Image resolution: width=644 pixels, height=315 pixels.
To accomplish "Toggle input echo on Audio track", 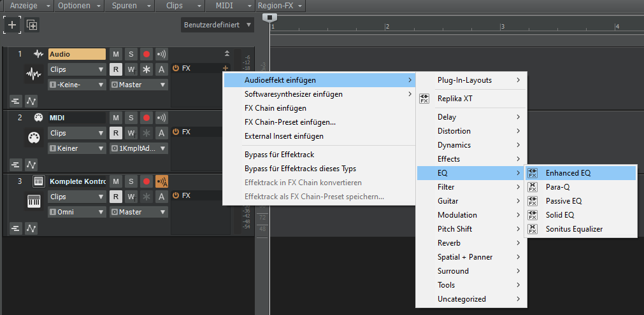I will [162, 54].
